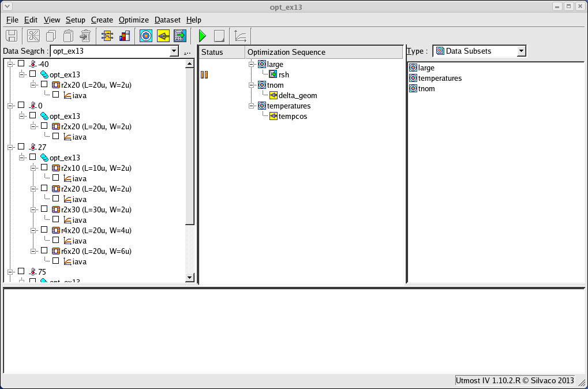
Task: Click the tnom icon in Data Subsets list
Action: tap(413, 88)
